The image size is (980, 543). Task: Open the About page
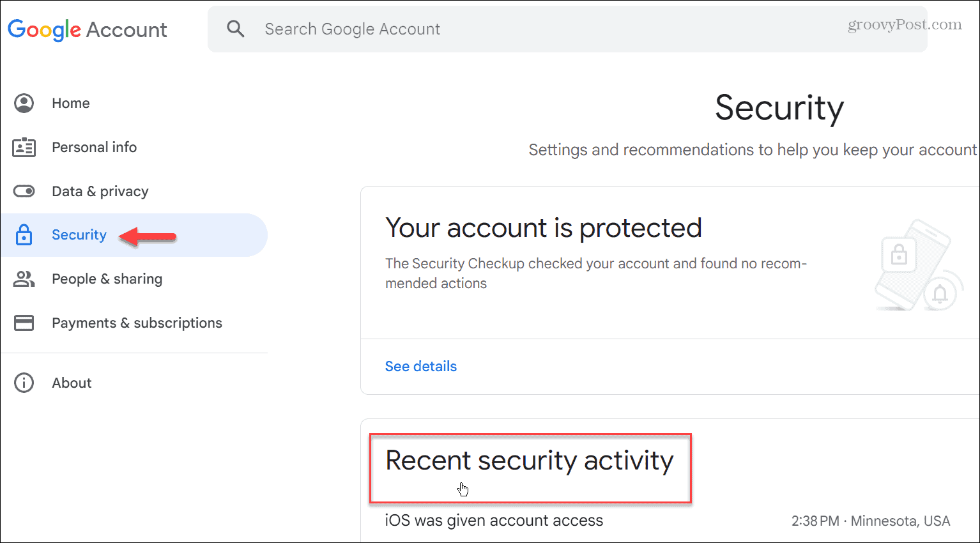(72, 382)
